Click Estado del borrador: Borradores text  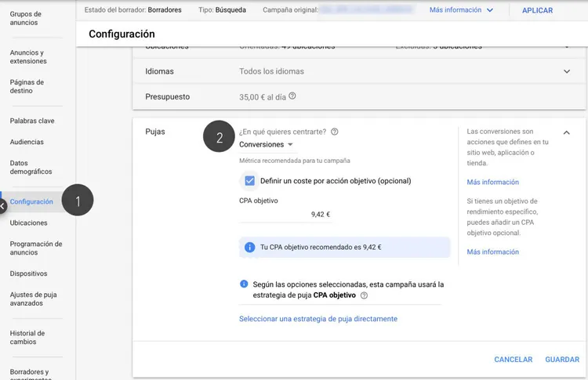coord(132,9)
